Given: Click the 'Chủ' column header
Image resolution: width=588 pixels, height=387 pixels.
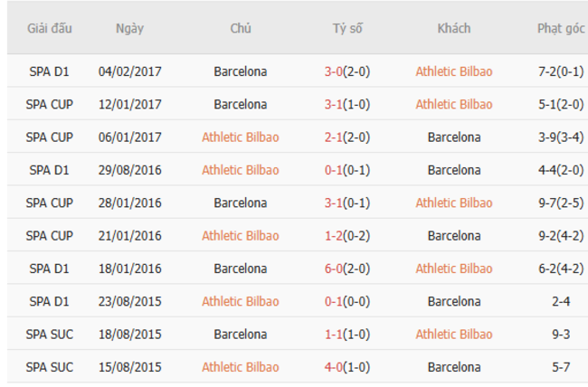Looking at the screenshot, I should [x=240, y=28].
